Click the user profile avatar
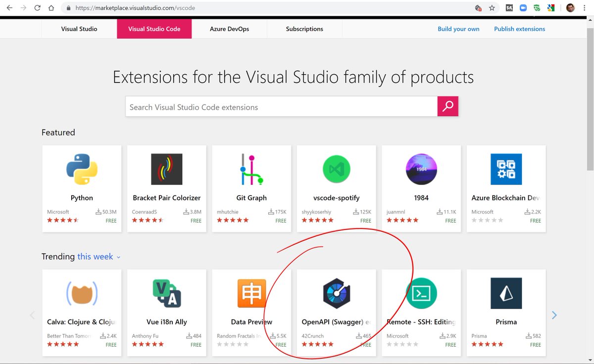Screen dimensions: 594x364 pos(570,8)
